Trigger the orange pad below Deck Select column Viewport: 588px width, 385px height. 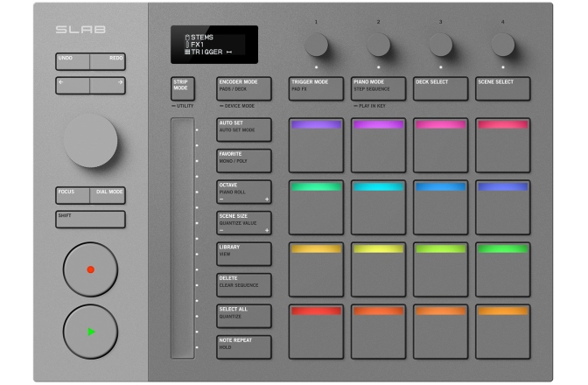(x=441, y=332)
